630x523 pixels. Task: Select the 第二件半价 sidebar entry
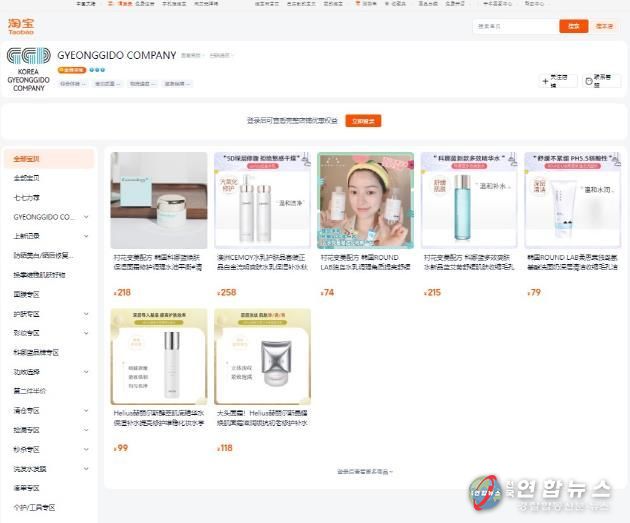pyautogui.click(x=30, y=391)
